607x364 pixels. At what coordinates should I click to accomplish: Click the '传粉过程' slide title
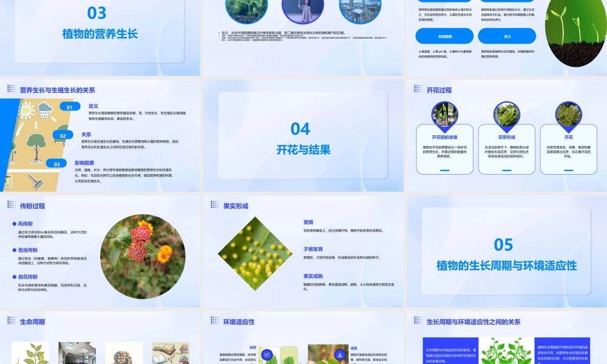33,206
